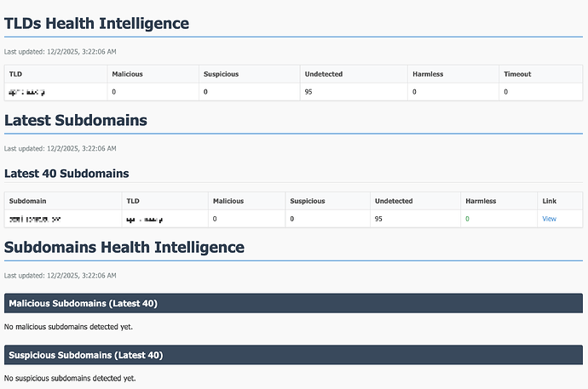This screenshot has height=389, width=588.
Task: Click the Undetected value 95 in TLDs table
Action: tap(308, 91)
